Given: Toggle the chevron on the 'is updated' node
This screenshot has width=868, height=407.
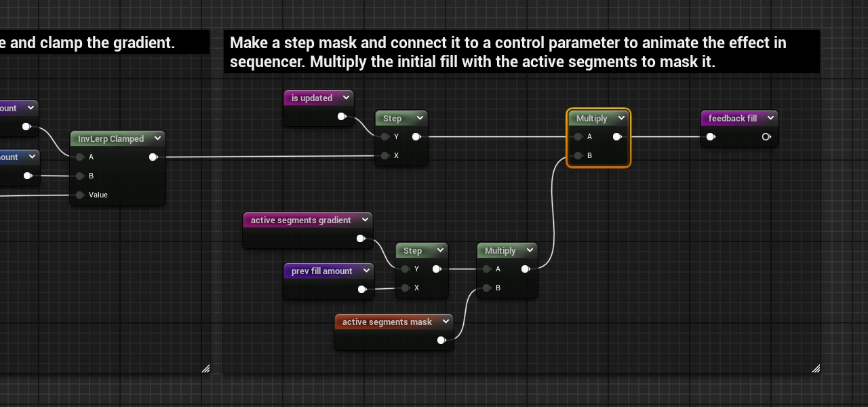Looking at the screenshot, I should click(x=346, y=98).
